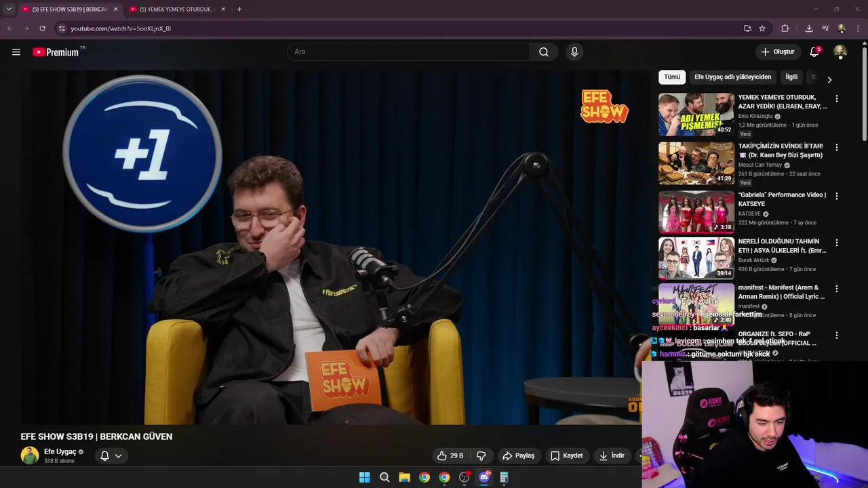
Task: Open more options for NERELİ OLDUĞUNU TAHMİN ET video
Action: point(836,243)
